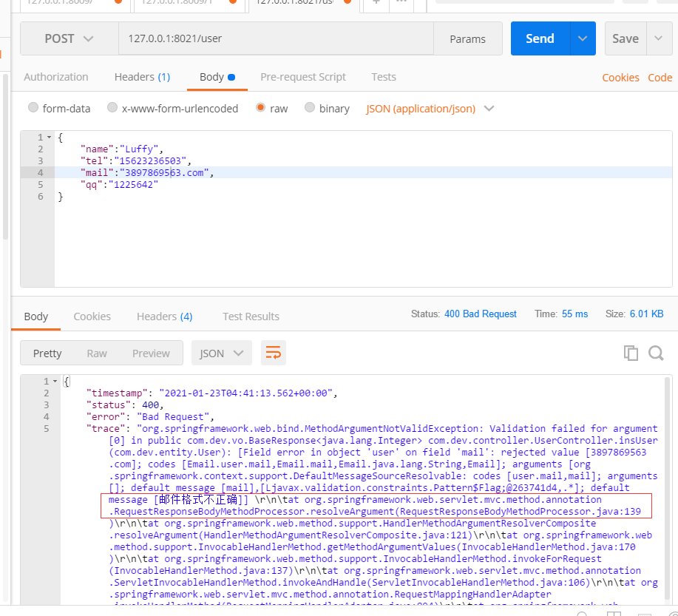Select the raw body radio button
This screenshot has height=616, width=678.
pos(260,107)
